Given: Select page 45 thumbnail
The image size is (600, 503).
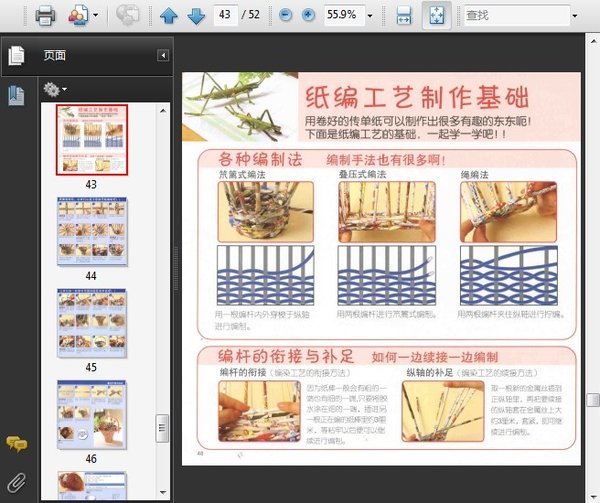Looking at the screenshot, I should coord(92,323).
